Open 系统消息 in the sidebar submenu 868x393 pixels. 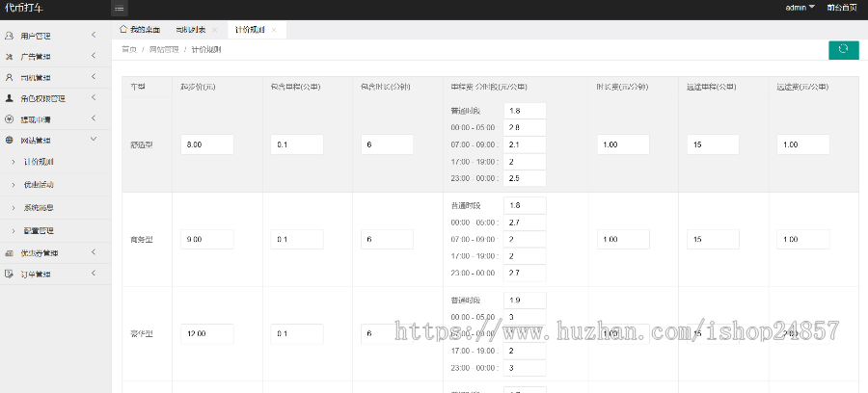39,208
